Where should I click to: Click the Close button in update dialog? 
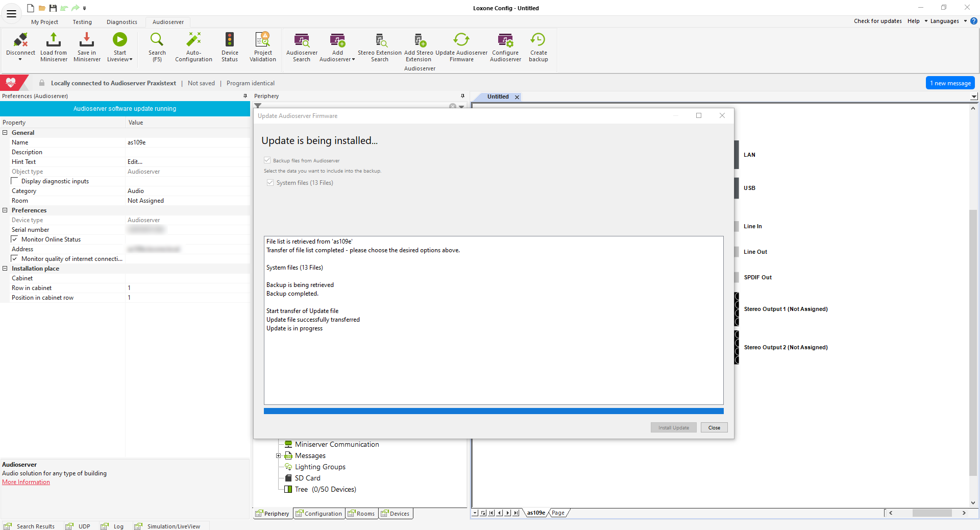coord(714,428)
